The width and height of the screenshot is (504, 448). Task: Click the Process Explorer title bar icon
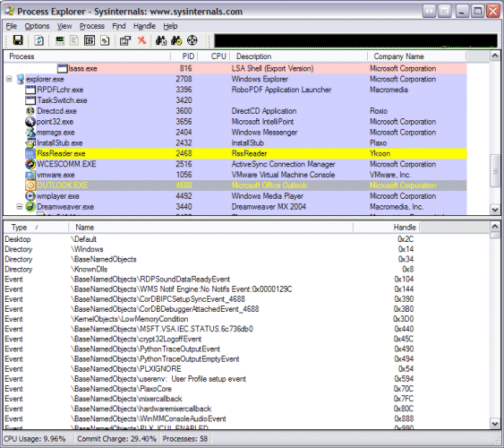[x=9, y=12]
